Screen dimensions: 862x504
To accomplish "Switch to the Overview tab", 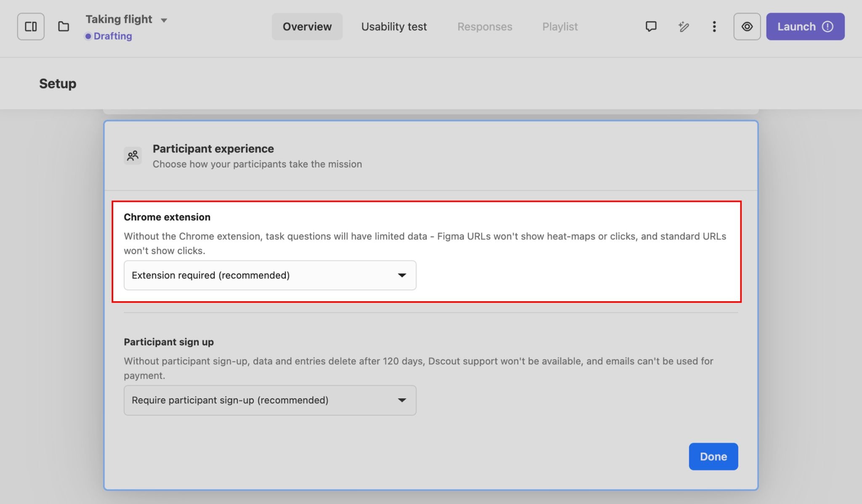I will tap(307, 27).
